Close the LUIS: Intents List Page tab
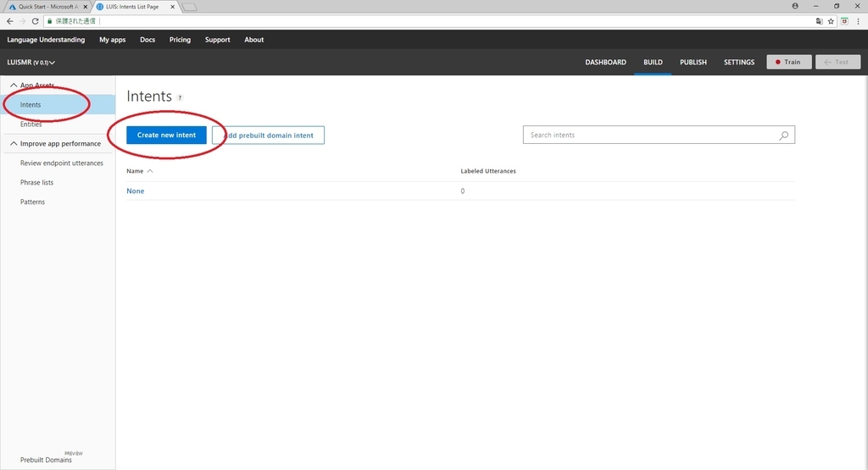The width and height of the screenshot is (868, 470). [172, 7]
